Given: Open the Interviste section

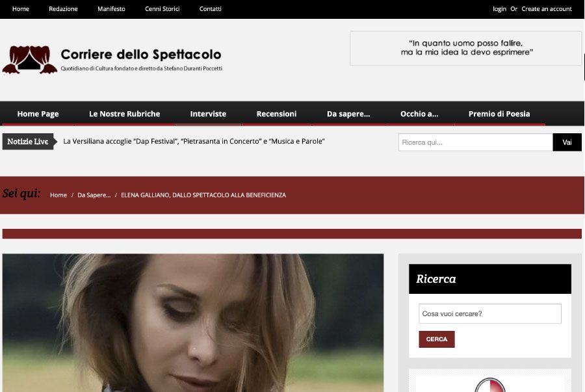Looking at the screenshot, I should [x=208, y=114].
